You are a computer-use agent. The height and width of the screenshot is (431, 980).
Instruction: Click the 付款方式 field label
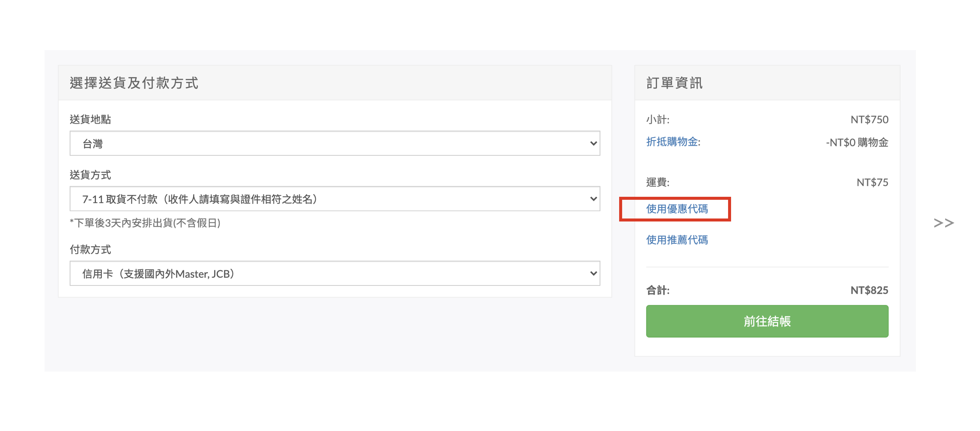(x=90, y=249)
